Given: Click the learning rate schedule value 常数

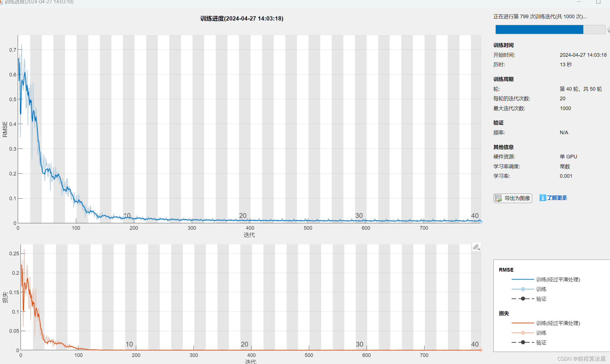Looking at the screenshot, I should click(565, 167).
